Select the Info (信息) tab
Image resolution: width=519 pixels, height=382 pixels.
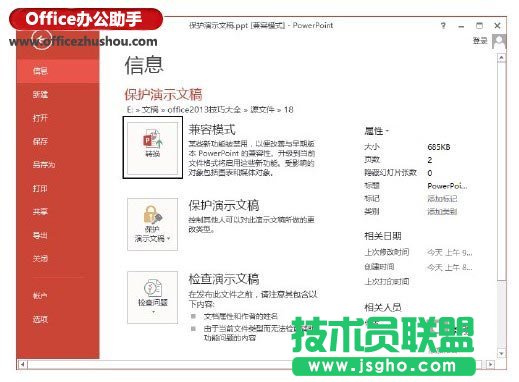pos(58,71)
